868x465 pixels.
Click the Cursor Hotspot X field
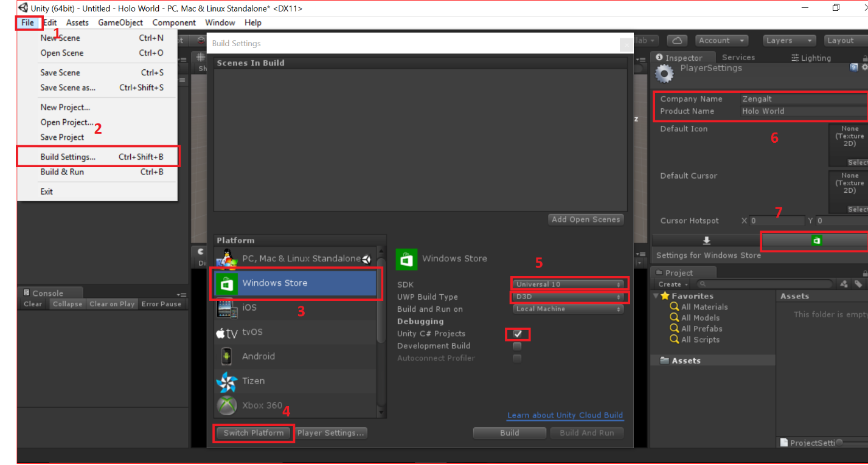(776, 221)
